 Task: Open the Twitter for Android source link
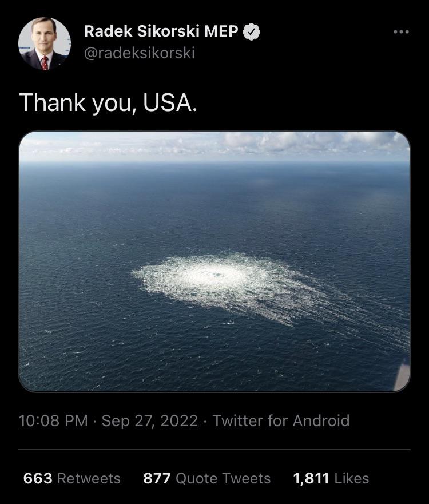click(x=281, y=421)
